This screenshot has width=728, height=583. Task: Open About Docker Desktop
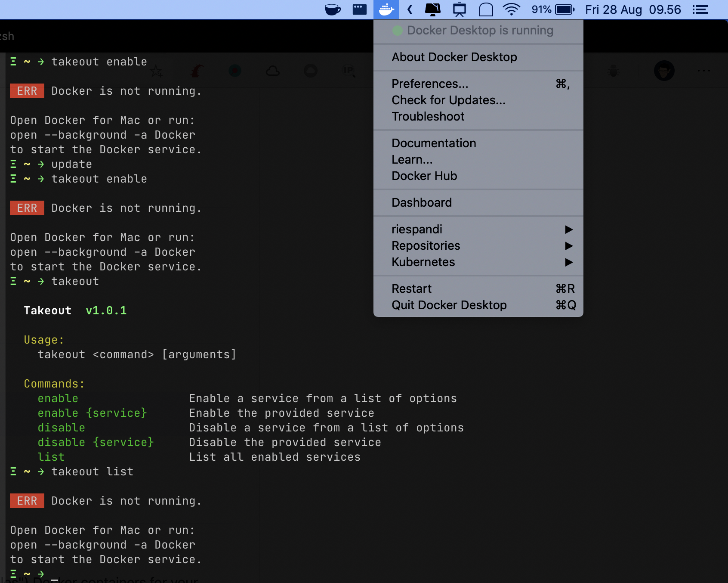pos(478,57)
